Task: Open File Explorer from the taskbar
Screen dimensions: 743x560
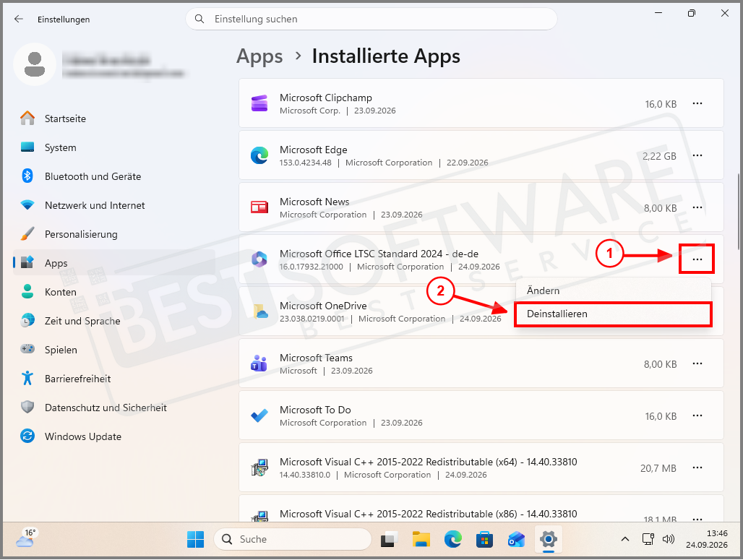Action: tap(421, 539)
